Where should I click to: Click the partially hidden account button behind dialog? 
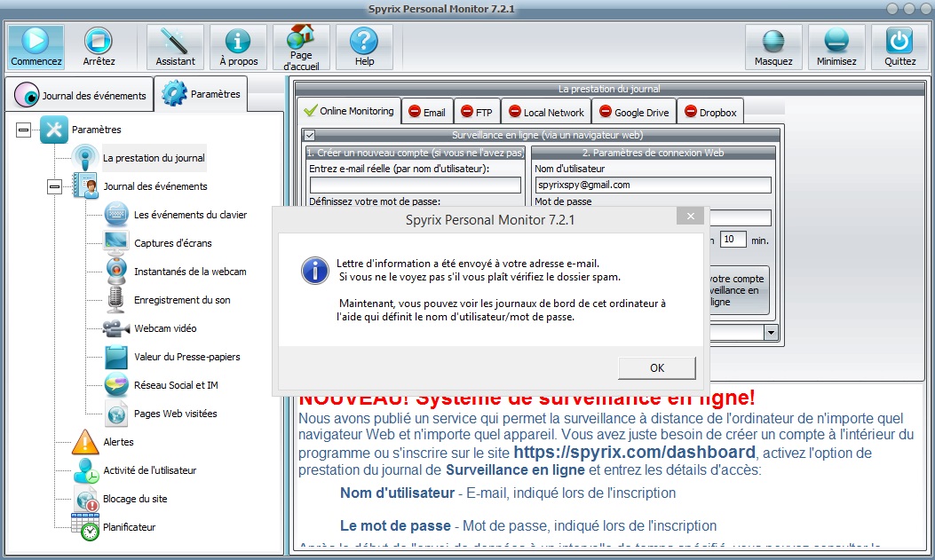738,290
